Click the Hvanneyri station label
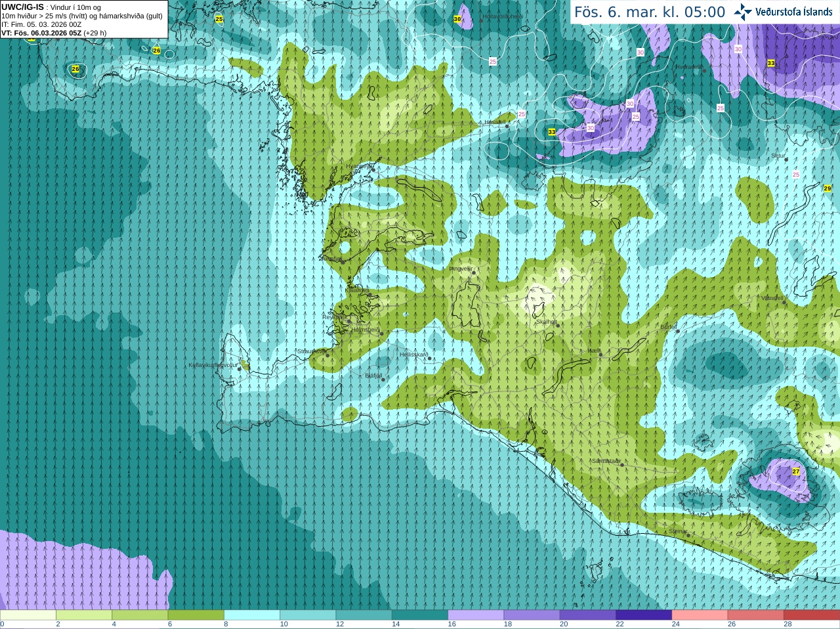Image resolution: width=840 pixels, height=629 pixels. (x=358, y=166)
